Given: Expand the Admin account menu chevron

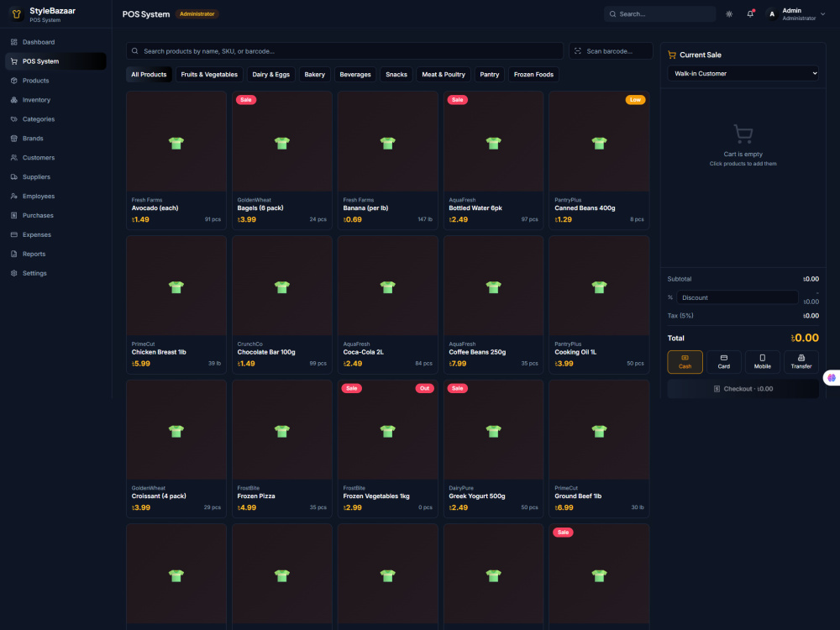Looking at the screenshot, I should point(823,14).
